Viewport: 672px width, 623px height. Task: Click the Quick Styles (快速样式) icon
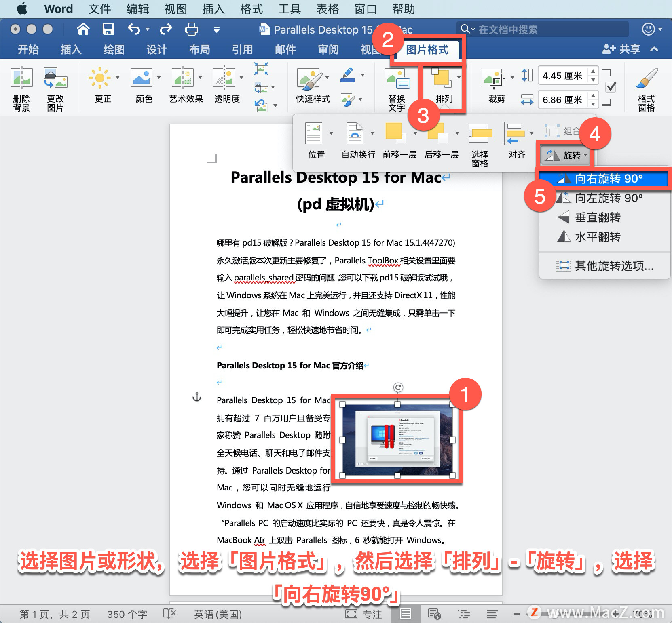pyautogui.click(x=309, y=78)
